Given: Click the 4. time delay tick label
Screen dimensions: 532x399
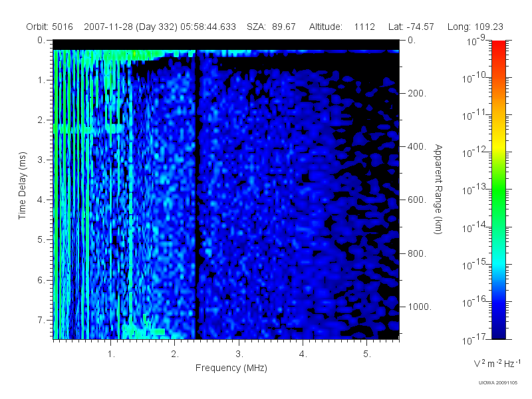Looking at the screenshot, I should coord(41,200).
